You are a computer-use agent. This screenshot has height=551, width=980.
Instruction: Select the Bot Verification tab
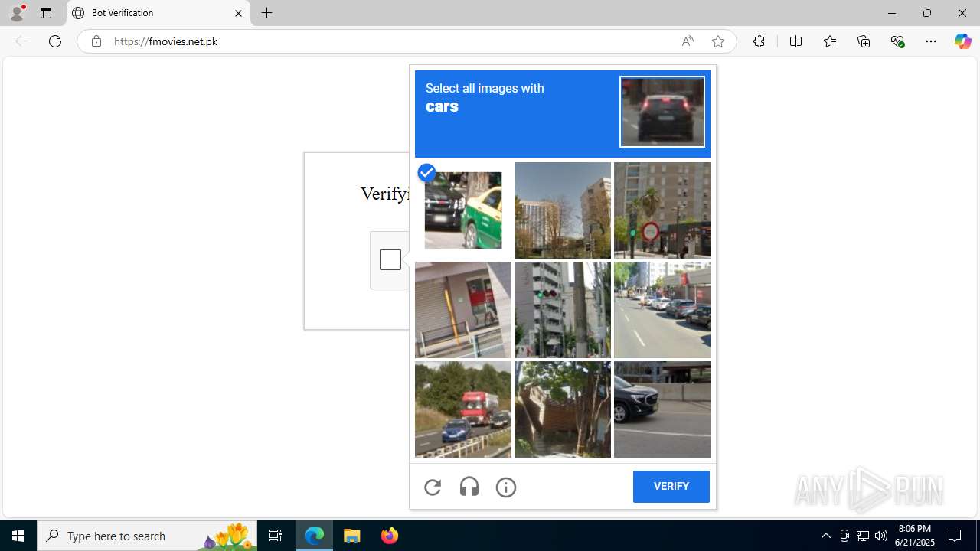click(158, 13)
